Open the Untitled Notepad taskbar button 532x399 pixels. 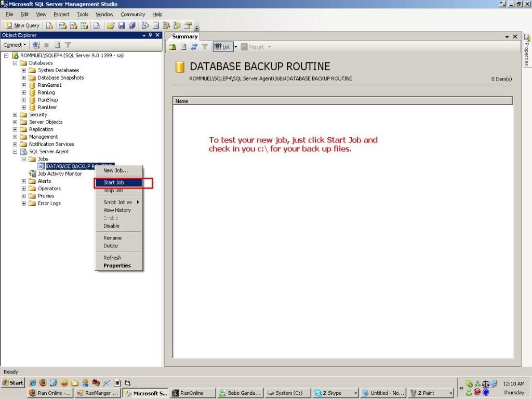383,393
